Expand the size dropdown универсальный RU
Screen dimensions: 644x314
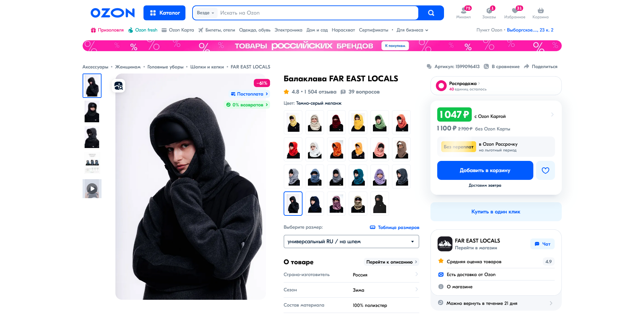coord(351,242)
